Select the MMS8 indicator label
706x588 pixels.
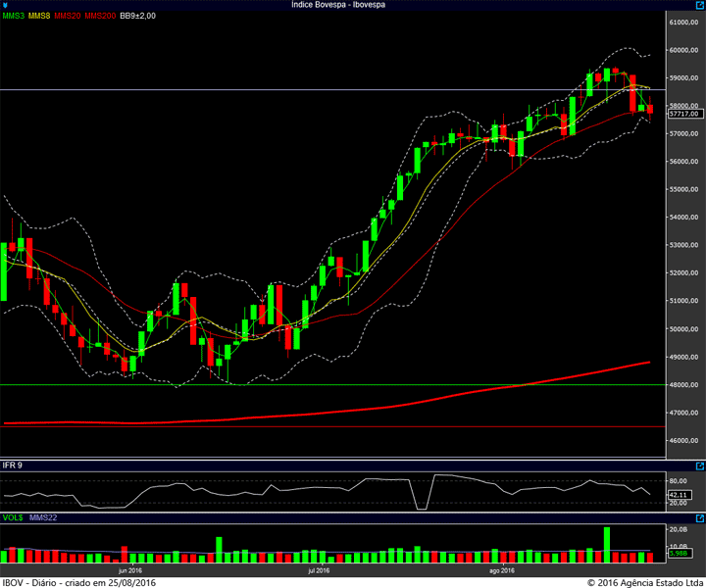(x=39, y=16)
